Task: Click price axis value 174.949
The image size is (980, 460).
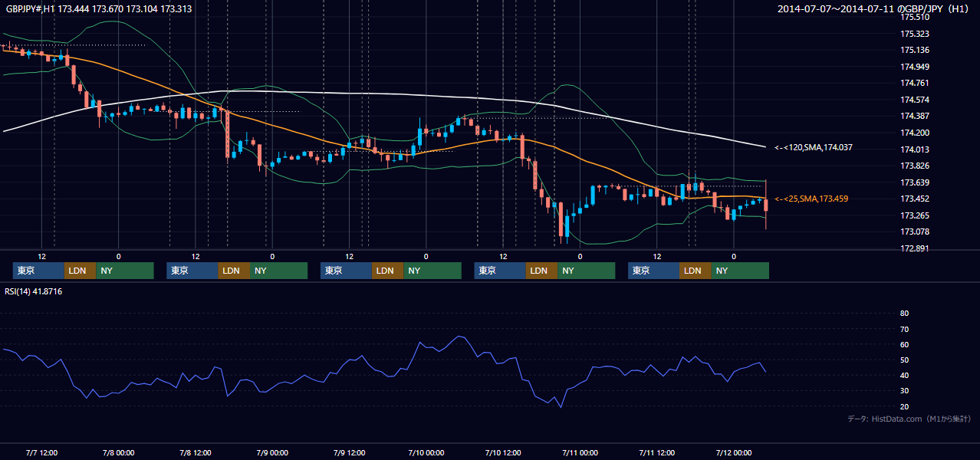Action: pos(914,67)
